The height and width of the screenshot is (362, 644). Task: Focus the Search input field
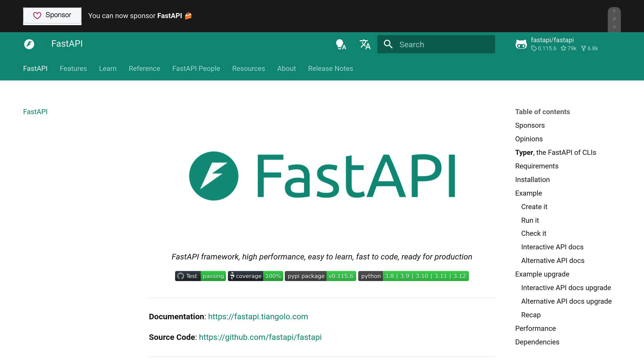pyautogui.click(x=436, y=44)
